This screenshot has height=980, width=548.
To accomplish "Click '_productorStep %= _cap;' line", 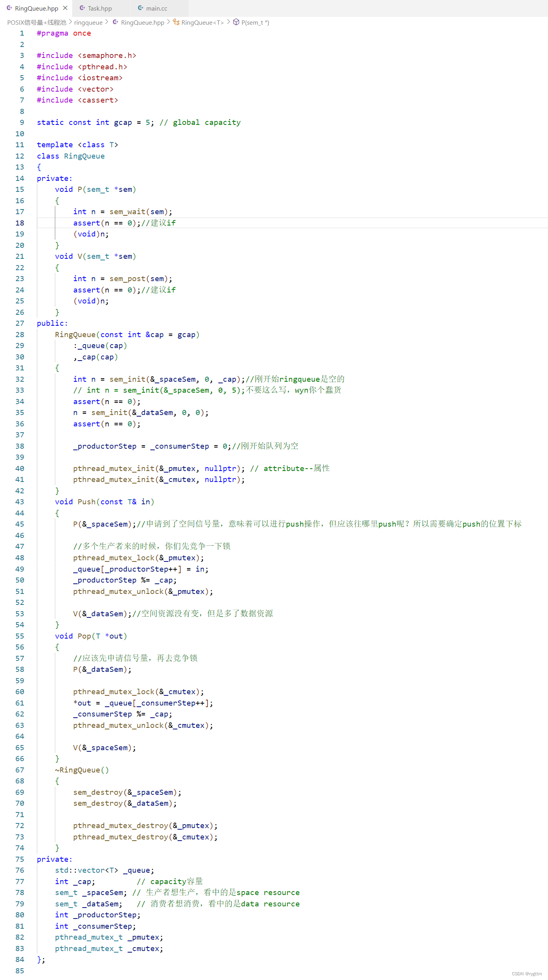I will pos(125,580).
